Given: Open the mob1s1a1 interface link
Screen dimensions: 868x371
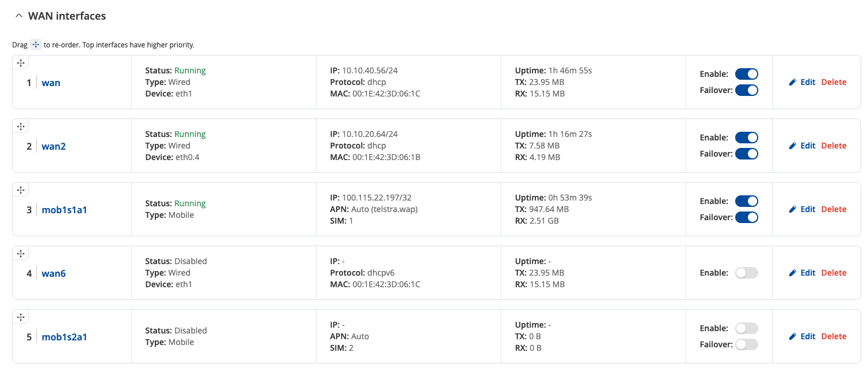Looking at the screenshot, I should (x=64, y=210).
